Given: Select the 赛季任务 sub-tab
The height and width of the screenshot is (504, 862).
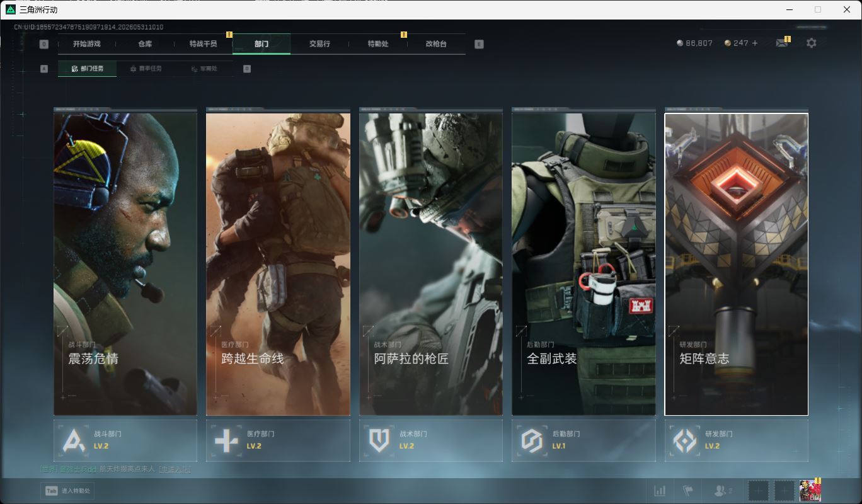Looking at the screenshot, I should point(146,69).
